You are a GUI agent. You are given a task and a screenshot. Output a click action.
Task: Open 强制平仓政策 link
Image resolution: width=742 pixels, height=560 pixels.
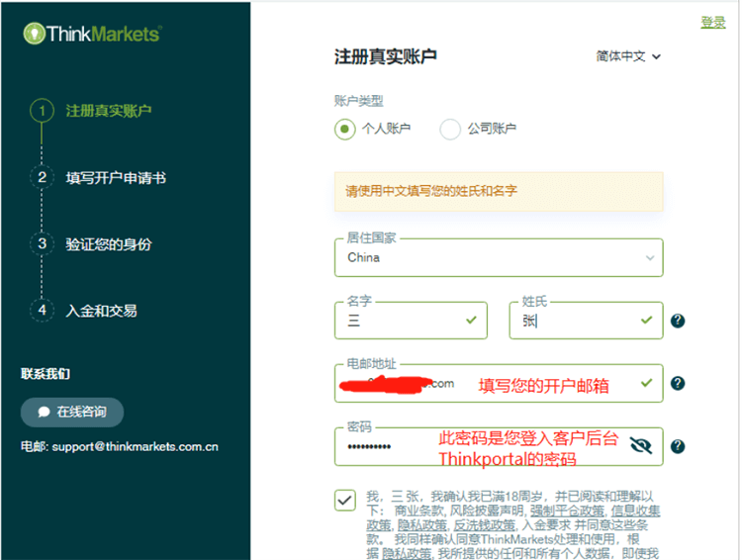567,511
